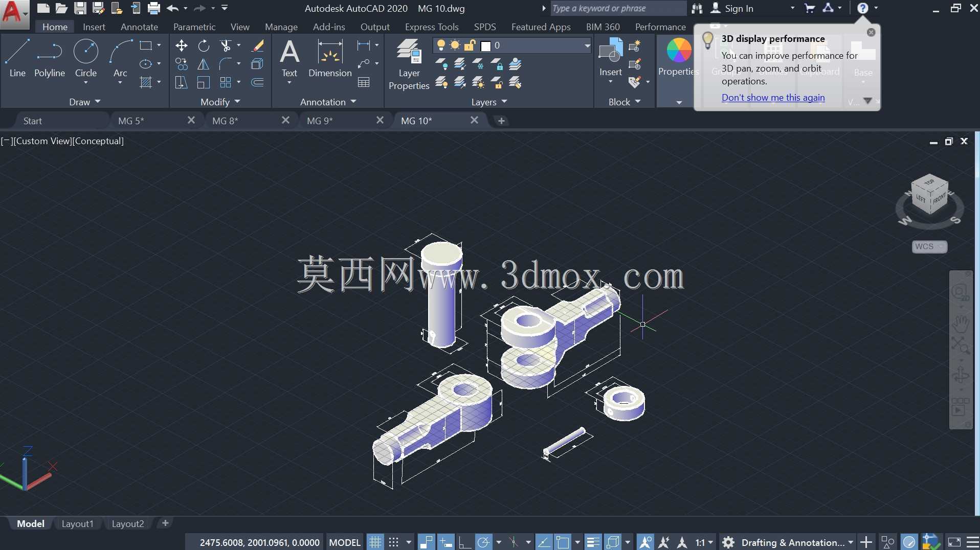Expand the Layers panel
This screenshot has width=980, height=550.
coord(489,102)
